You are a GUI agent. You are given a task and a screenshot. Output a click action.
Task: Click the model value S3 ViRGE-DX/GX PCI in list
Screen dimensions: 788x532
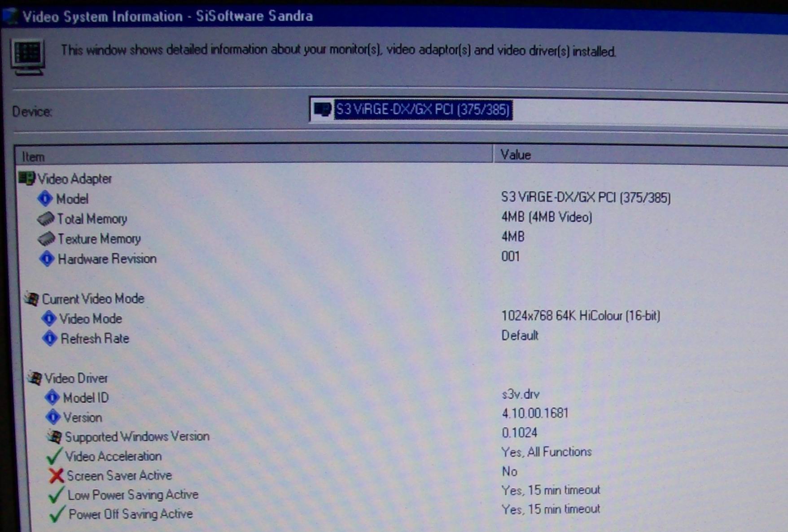586,197
